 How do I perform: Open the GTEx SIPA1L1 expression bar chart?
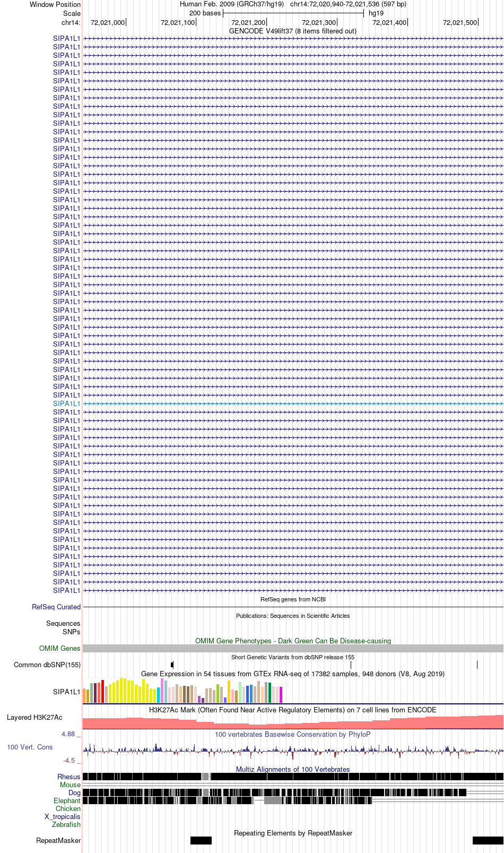[x=183, y=690]
